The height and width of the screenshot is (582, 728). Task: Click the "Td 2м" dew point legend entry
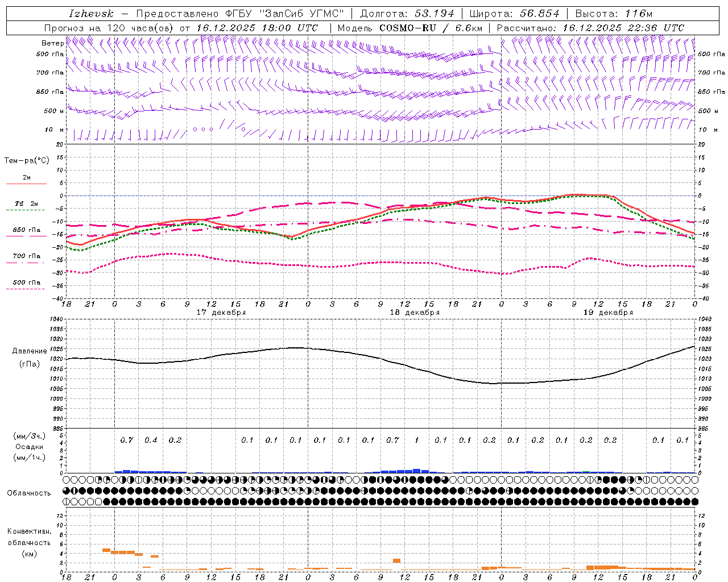tap(26, 203)
